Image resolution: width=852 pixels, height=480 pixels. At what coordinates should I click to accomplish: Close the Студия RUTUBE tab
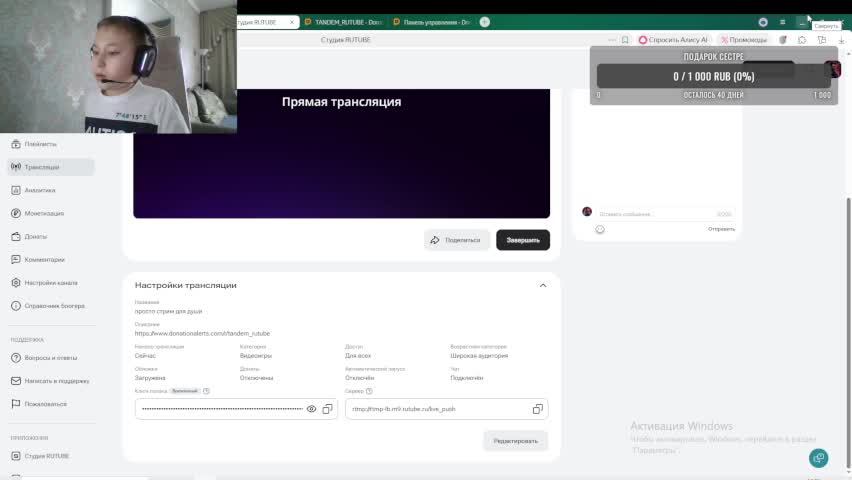pyautogui.click(x=292, y=22)
